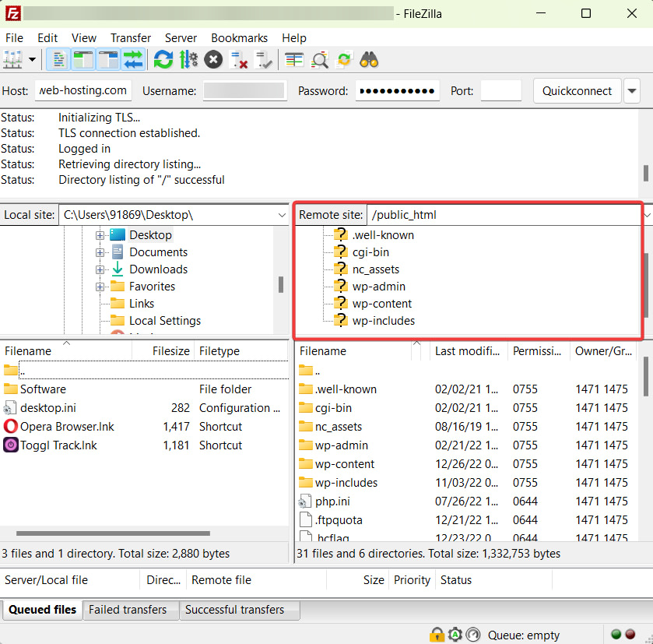Image resolution: width=653 pixels, height=644 pixels.
Task: Refresh the local and remote file listings
Action: click(x=163, y=59)
